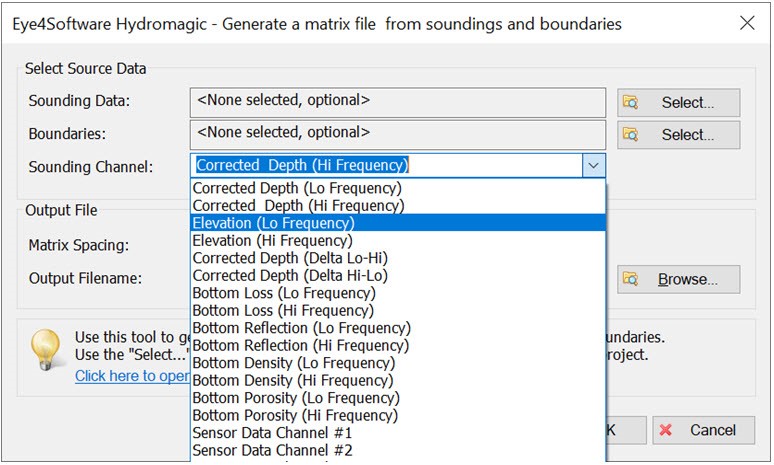Click the Sounding Data field
This screenshot has height=465, width=774.
(397, 103)
